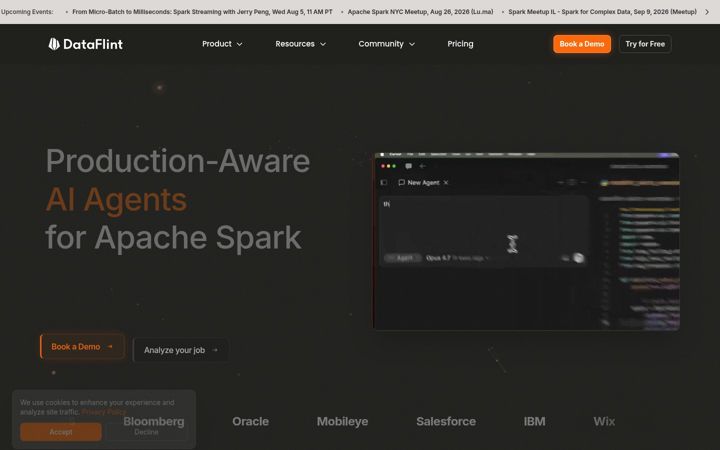Click the Upcoming Events label

tap(27, 12)
